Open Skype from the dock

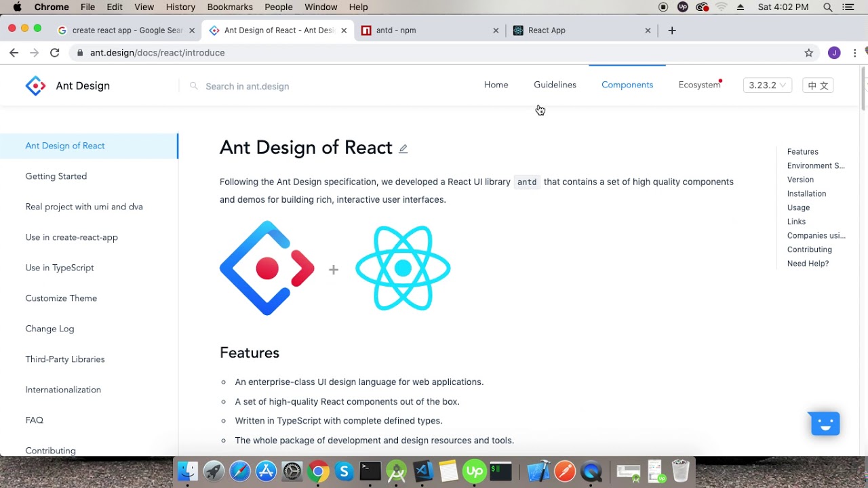[x=344, y=471]
